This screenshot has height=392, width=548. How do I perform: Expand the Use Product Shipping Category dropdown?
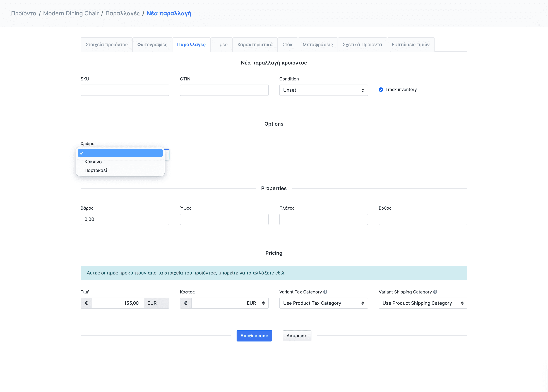click(423, 303)
